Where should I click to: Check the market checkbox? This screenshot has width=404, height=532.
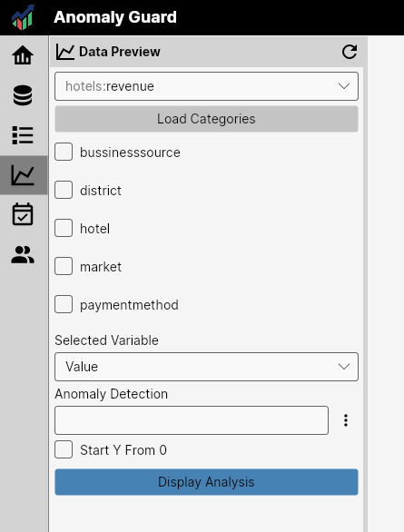click(x=64, y=266)
